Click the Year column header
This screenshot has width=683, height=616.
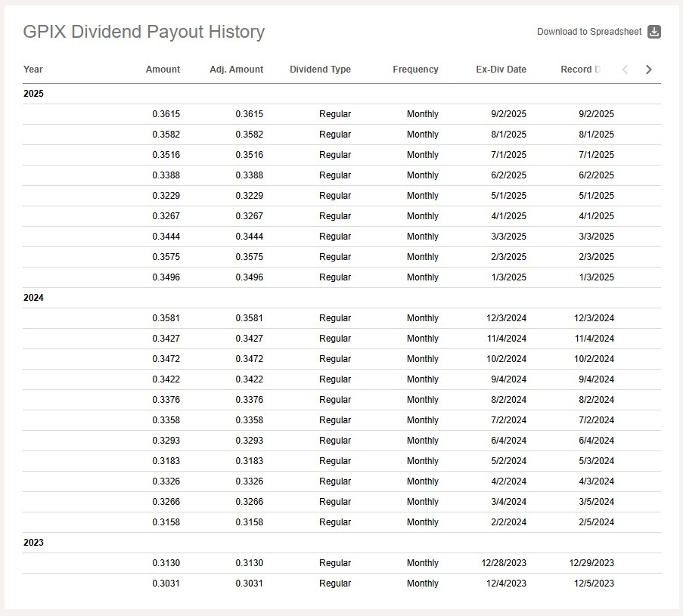click(33, 70)
